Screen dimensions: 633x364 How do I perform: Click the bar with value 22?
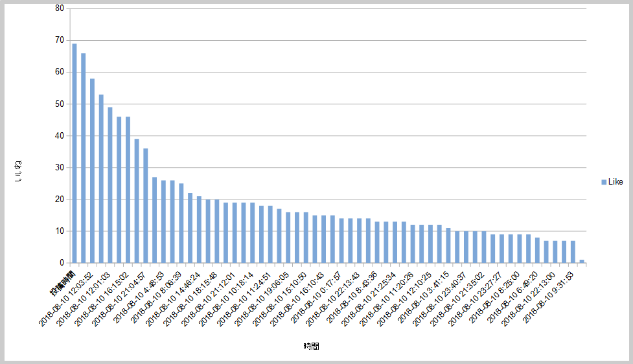click(x=190, y=228)
